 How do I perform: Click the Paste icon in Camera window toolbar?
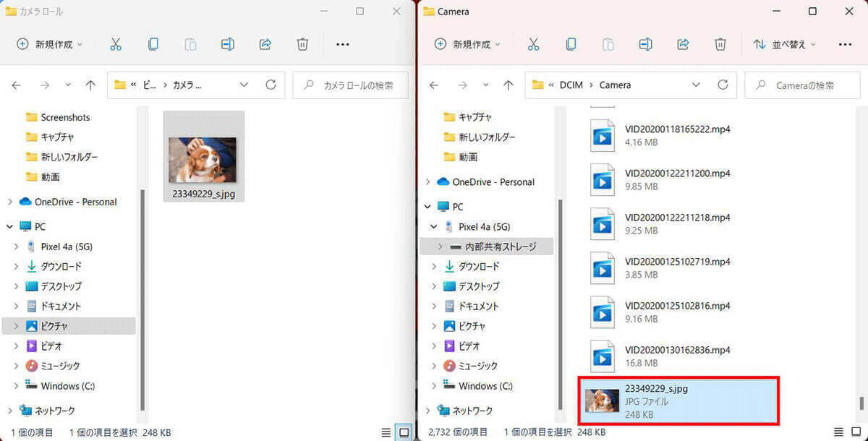tap(608, 44)
